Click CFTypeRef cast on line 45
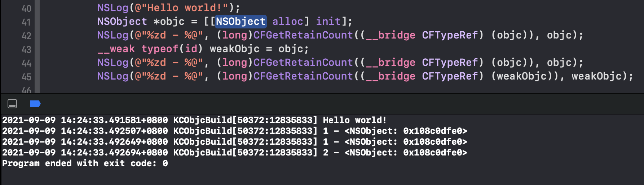 [x=450, y=76]
